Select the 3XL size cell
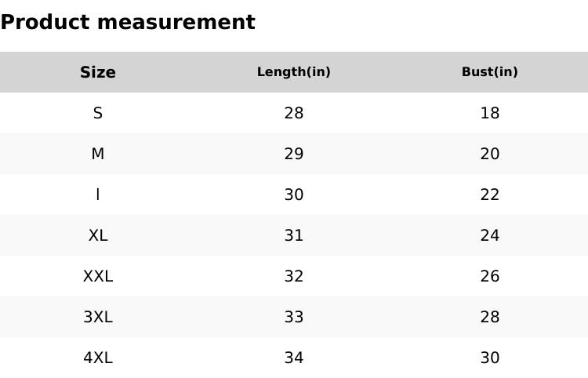This screenshot has height=378, width=588. coord(98,317)
